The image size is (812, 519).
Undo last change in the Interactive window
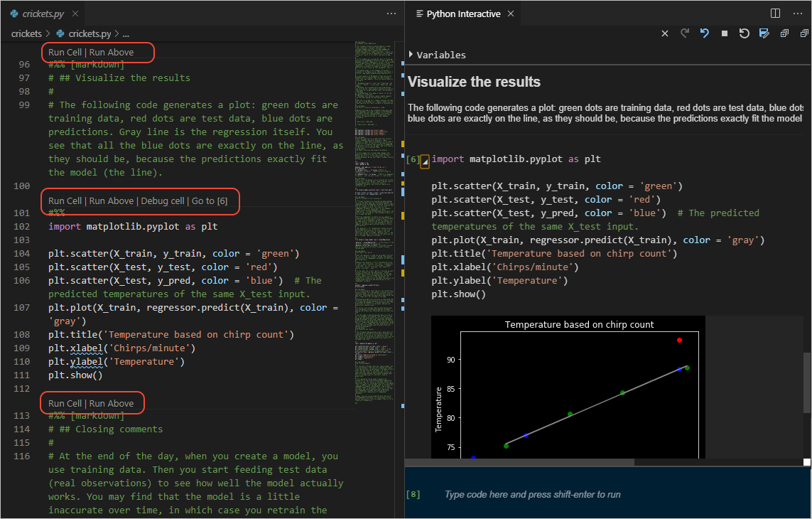[704, 33]
